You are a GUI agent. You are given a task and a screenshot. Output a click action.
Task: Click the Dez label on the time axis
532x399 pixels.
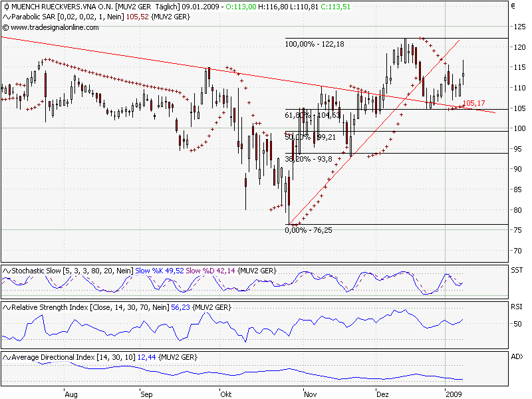point(383,394)
